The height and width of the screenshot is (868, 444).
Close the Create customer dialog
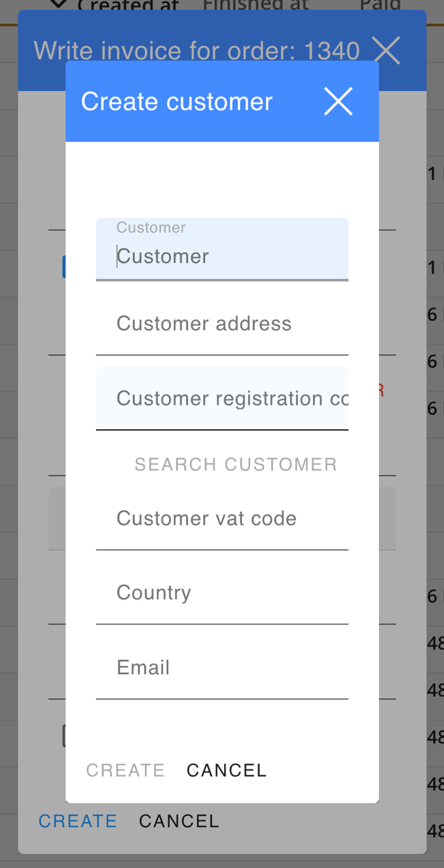[x=338, y=102]
